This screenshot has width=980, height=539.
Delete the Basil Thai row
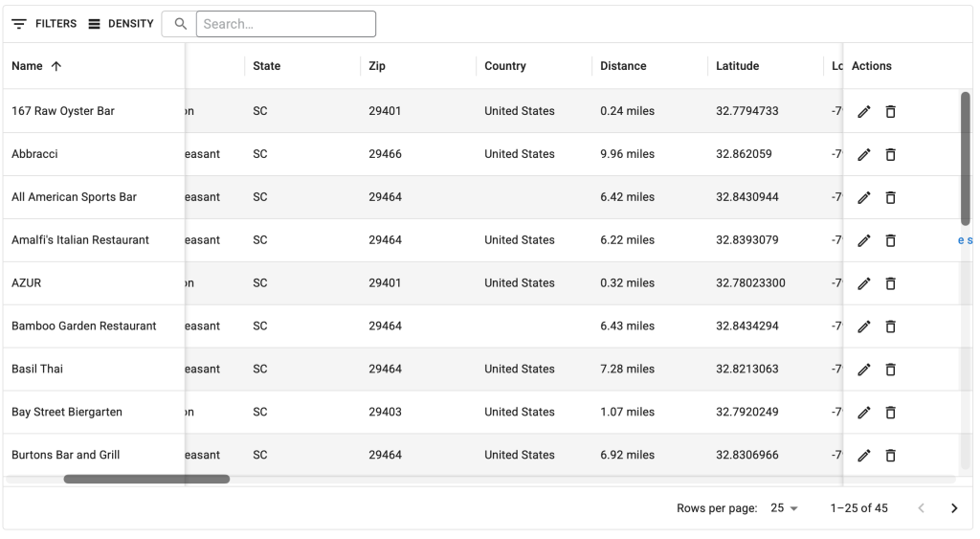891,370
